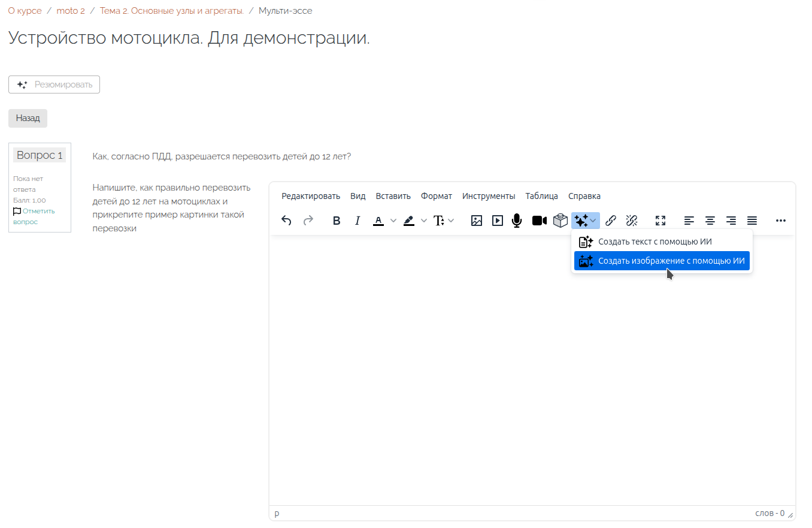Open the Формат menu
Viewport: 812px width, 528px height.
437,196
